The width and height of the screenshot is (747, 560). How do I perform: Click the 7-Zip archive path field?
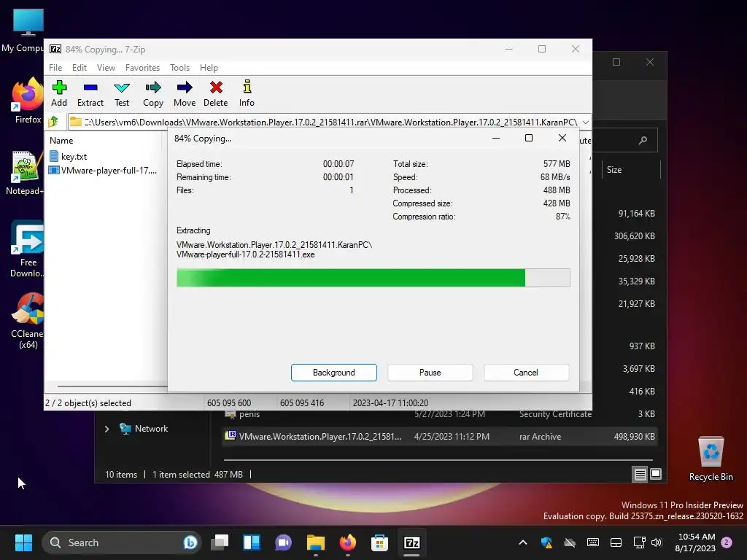(324, 122)
